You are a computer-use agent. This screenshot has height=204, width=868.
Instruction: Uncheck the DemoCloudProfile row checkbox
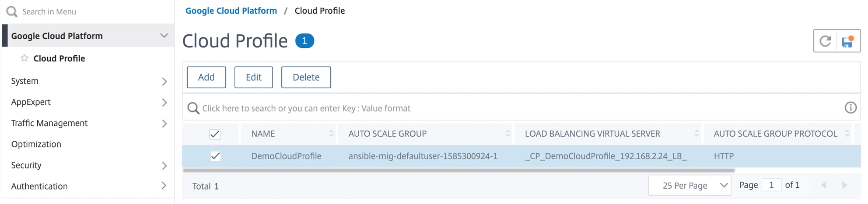pyautogui.click(x=215, y=156)
